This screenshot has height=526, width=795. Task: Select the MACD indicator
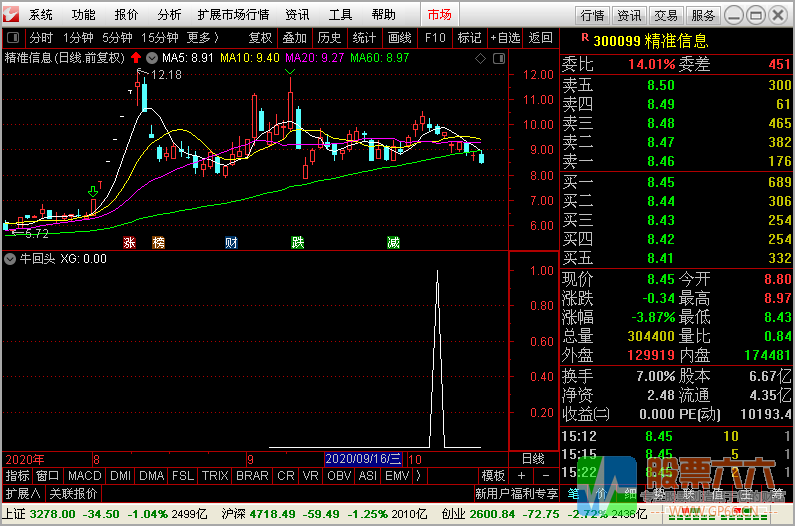point(85,476)
